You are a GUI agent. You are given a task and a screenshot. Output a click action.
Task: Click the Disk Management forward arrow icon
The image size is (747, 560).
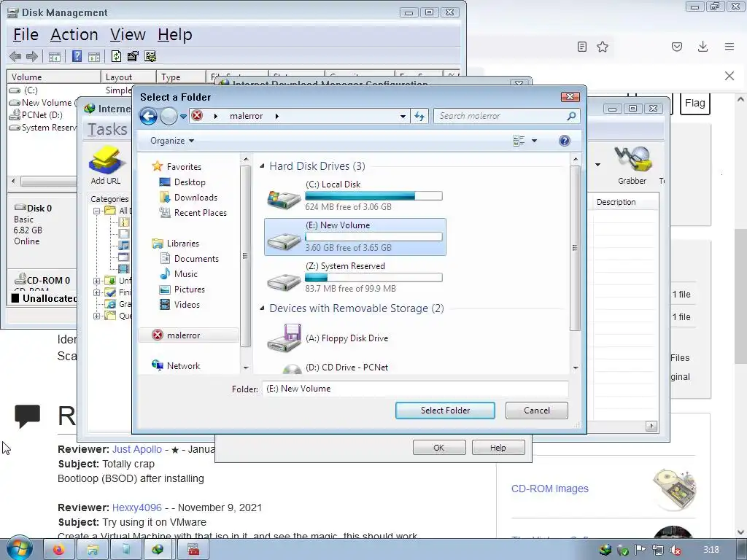click(32, 57)
